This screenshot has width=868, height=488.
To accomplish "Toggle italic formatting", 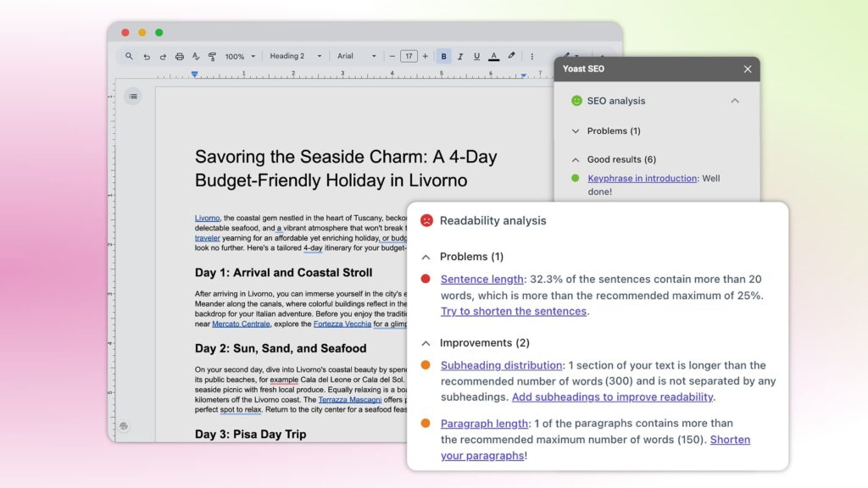I will click(460, 57).
